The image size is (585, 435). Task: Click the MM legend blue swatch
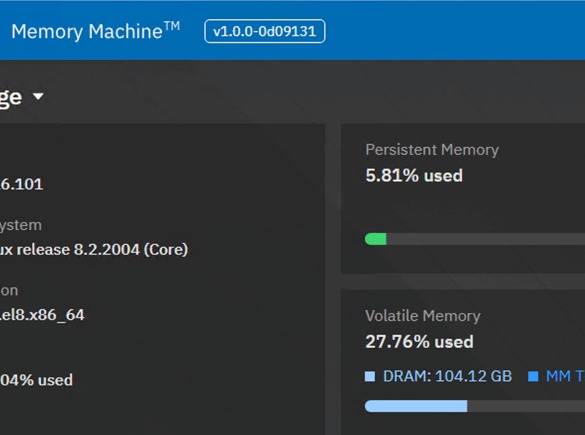click(533, 376)
